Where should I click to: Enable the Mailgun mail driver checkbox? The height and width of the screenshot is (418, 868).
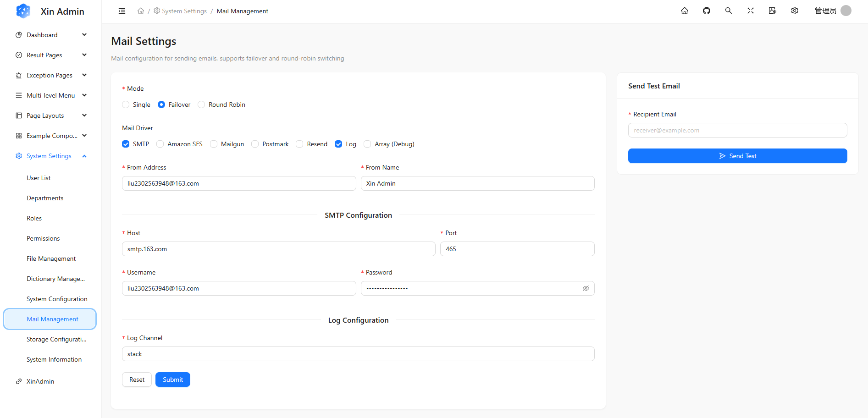click(214, 144)
